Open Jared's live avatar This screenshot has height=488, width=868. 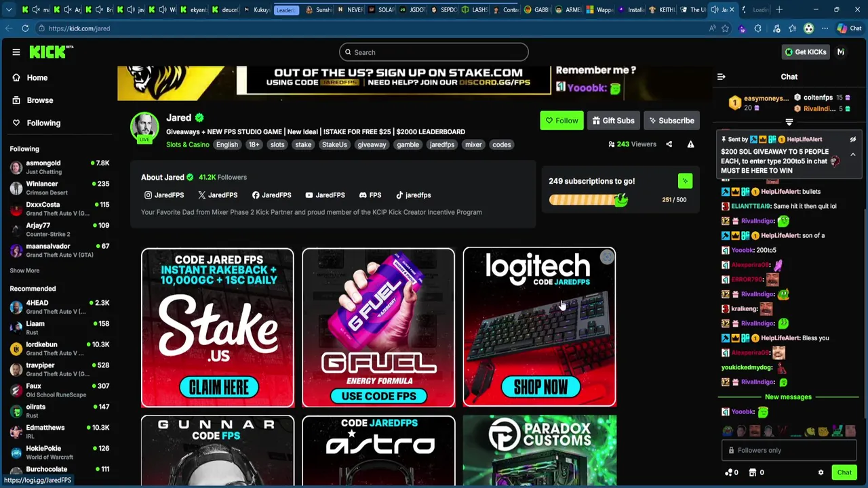[144, 127]
